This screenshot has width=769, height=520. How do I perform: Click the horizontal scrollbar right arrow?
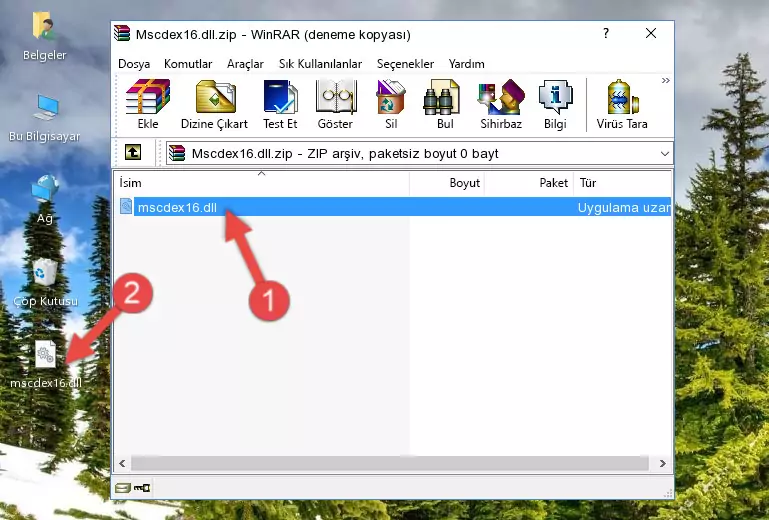click(x=663, y=463)
